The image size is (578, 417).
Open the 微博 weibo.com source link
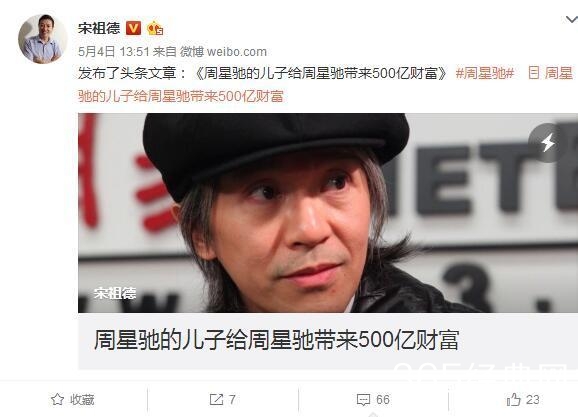pos(223,52)
